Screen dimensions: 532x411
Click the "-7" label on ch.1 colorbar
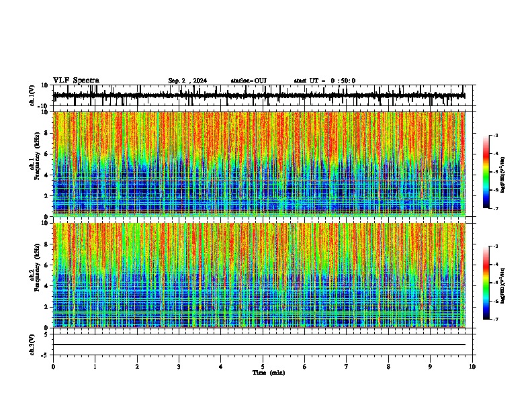(x=496, y=208)
